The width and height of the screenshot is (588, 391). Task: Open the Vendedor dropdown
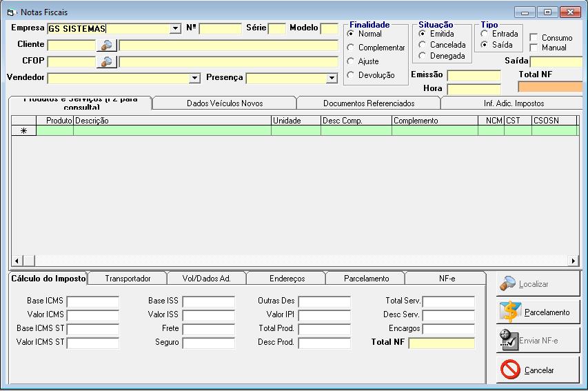tap(194, 79)
